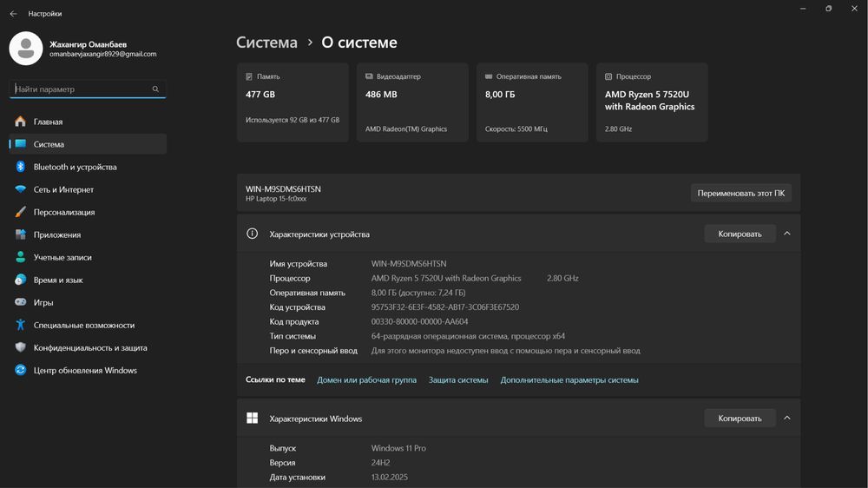The image size is (868, 488).
Task: Open the Приложения apps icon
Action: point(21,234)
